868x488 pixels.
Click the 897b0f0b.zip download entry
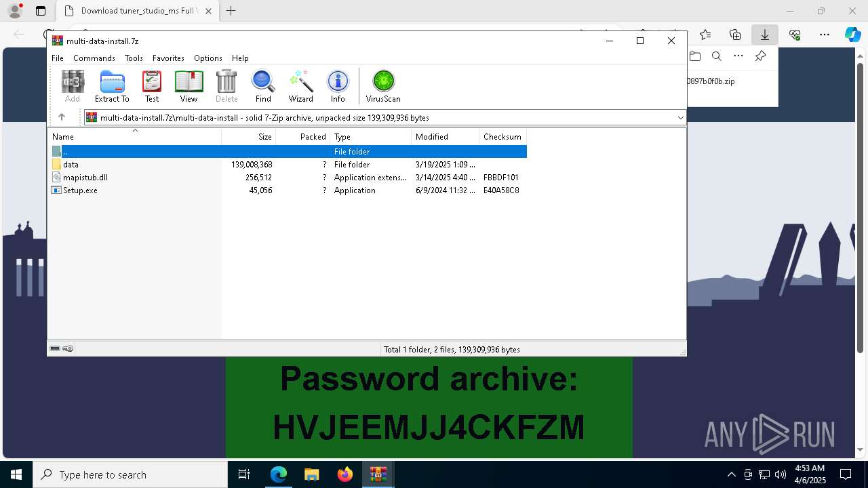click(711, 81)
